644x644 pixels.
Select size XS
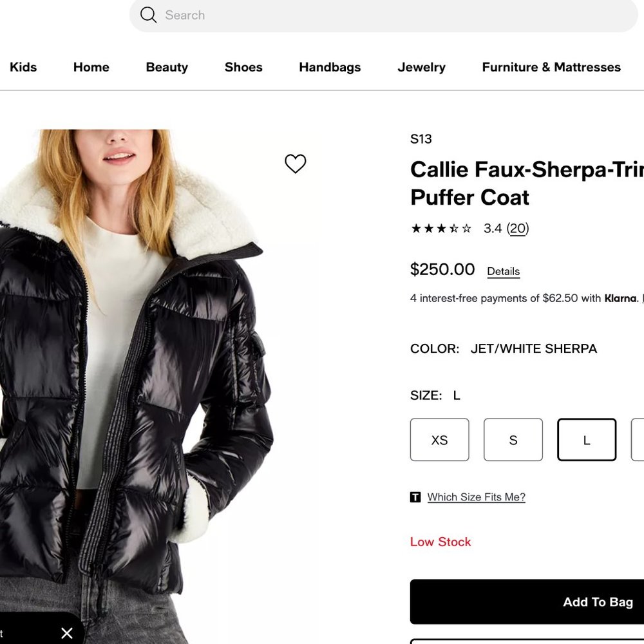click(x=439, y=440)
